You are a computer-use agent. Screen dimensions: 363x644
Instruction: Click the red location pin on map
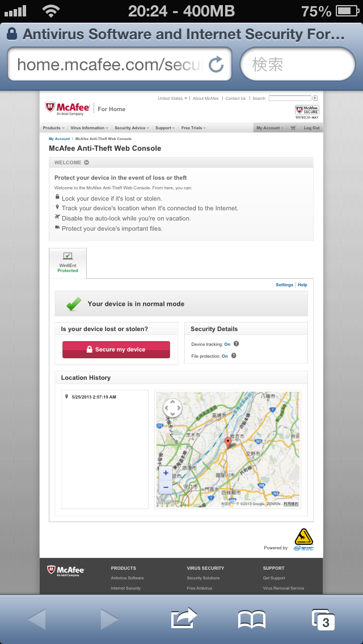228,442
